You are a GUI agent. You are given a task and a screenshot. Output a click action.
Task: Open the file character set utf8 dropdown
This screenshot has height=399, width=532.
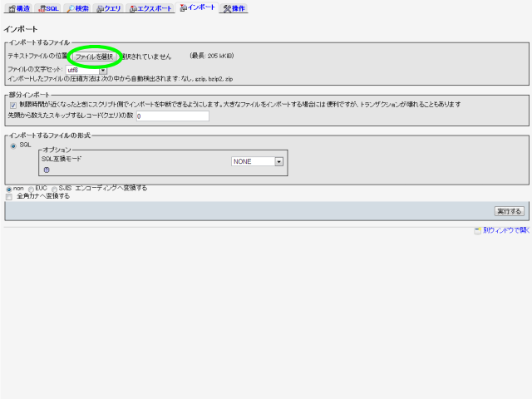point(86,70)
